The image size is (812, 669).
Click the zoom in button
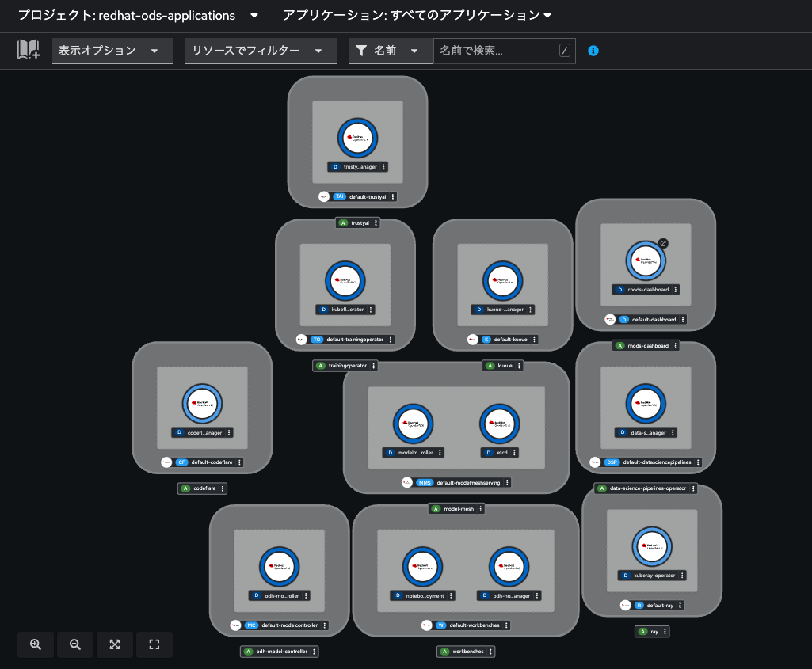[35, 644]
